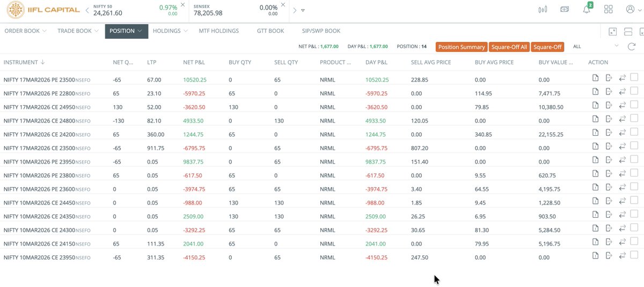Viewport: 644px width, 287px height.
Task: Expand the POSITION tab dropdown arrow
Action: pos(140,31)
